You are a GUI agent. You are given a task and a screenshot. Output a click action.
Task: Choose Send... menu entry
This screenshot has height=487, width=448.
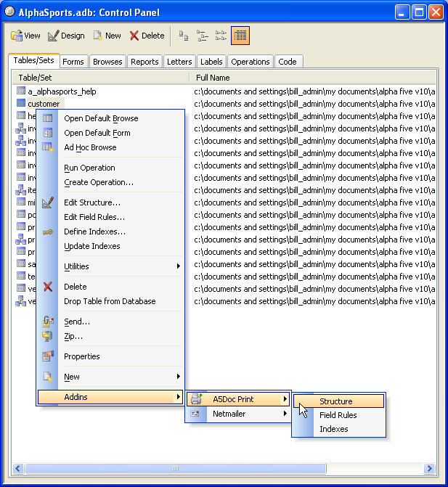tap(110, 322)
